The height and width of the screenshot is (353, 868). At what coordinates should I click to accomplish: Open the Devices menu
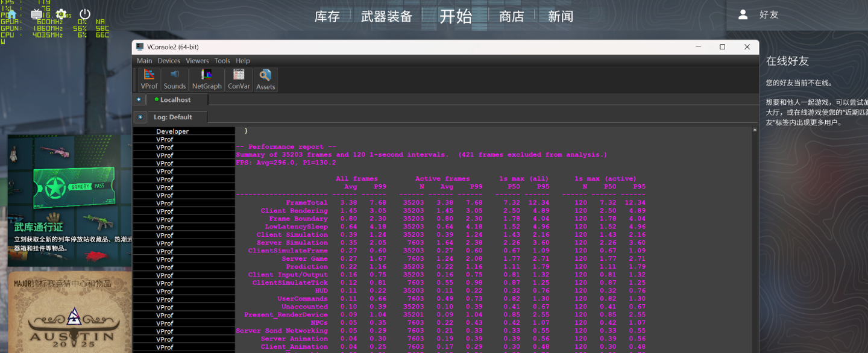coord(169,61)
